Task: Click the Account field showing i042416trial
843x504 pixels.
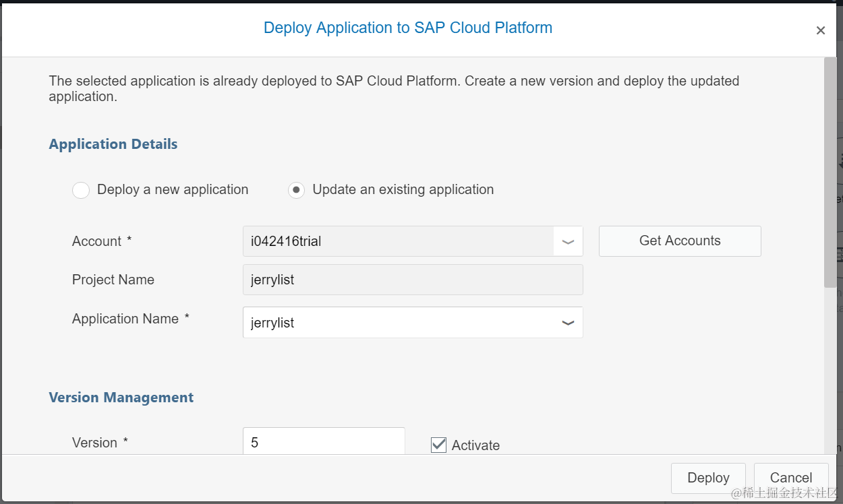Action: tap(398, 241)
